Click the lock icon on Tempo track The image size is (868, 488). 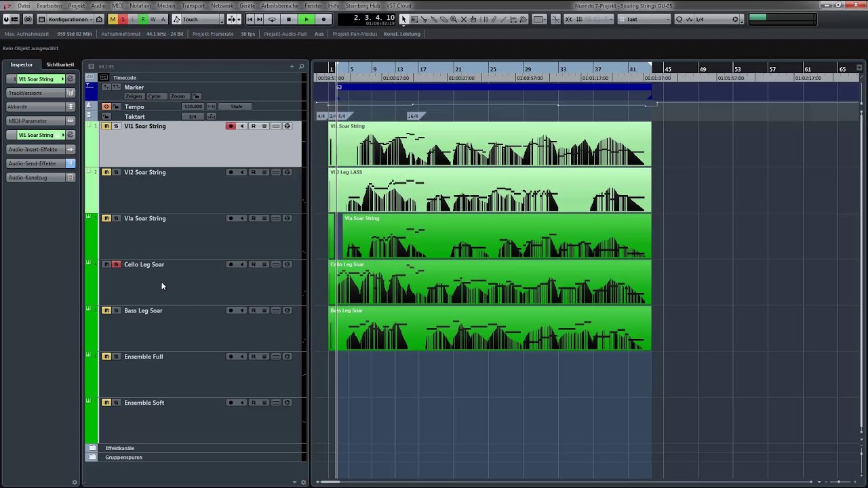click(117, 106)
